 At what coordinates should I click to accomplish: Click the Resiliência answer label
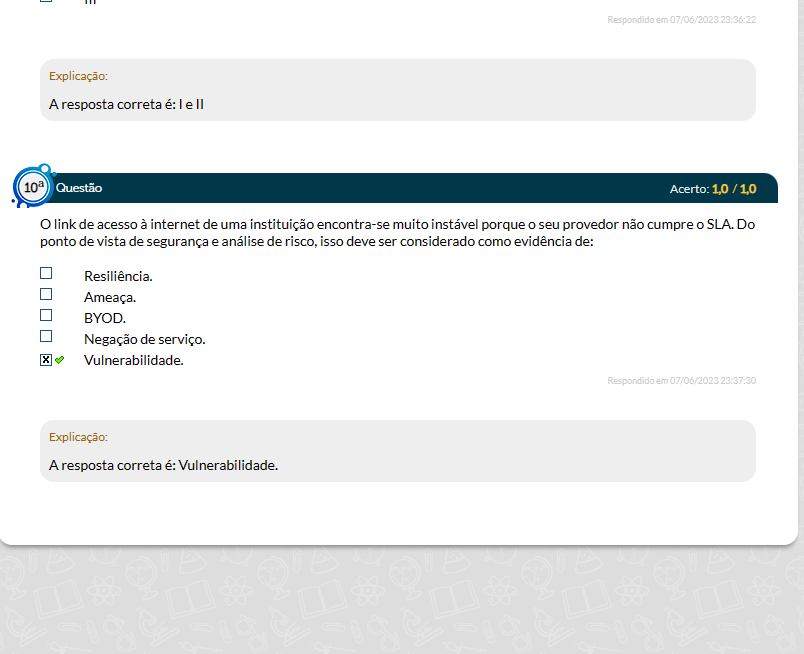pyautogui.click(x=118, y=276)
